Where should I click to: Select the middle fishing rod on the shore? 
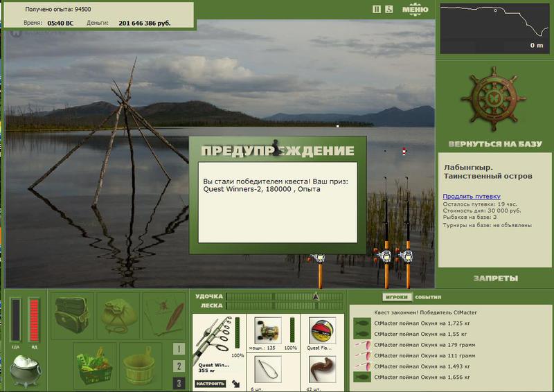[x=386, y=233]
